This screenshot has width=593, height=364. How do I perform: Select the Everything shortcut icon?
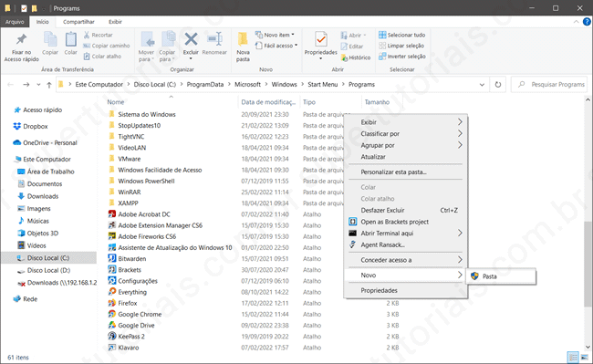(x=112, y=292)
